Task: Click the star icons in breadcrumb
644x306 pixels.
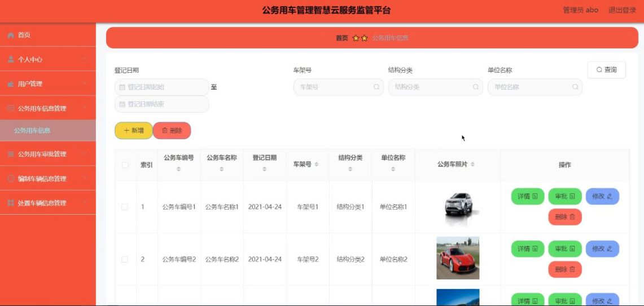Action: click(360, 38)
